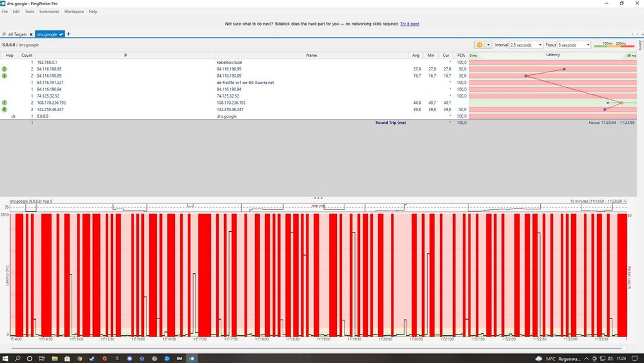The width and height of the screenshot is (644, 363).
Task: Open the File Explorer taskbar icon
Action: (x=54, y=358)
